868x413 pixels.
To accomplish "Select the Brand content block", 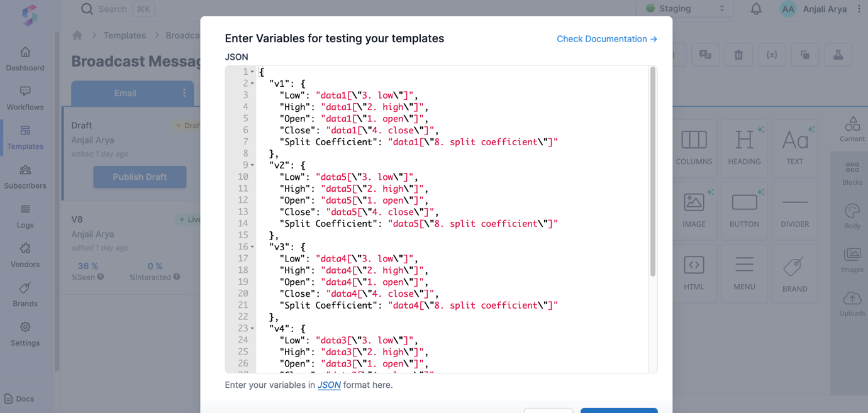I will coord(795,274).
